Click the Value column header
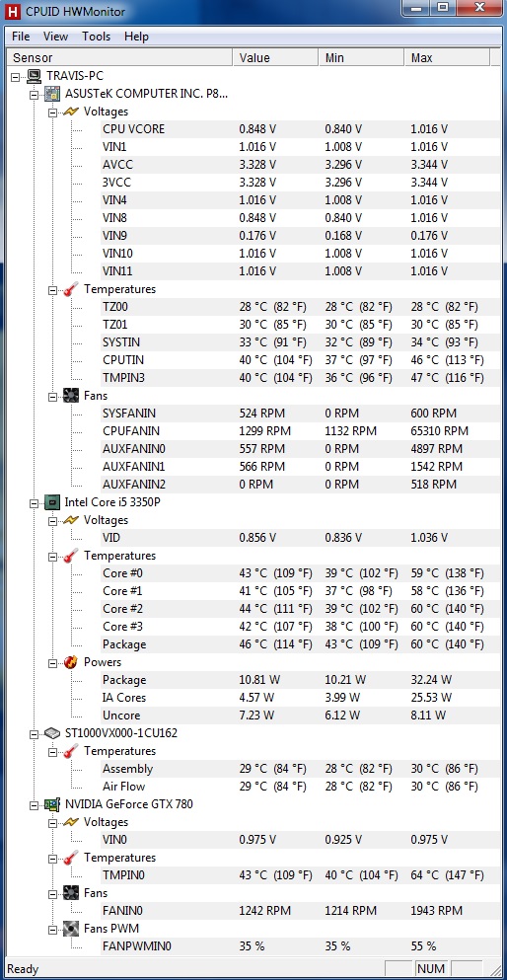507x980 pixels. [275, 58]
